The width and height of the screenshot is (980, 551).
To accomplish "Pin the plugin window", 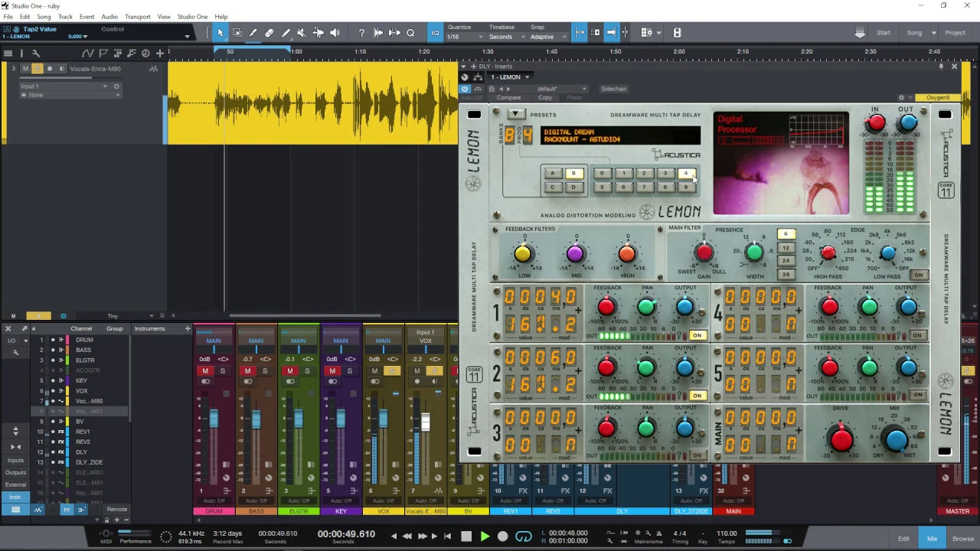I will tap(941, 67).
